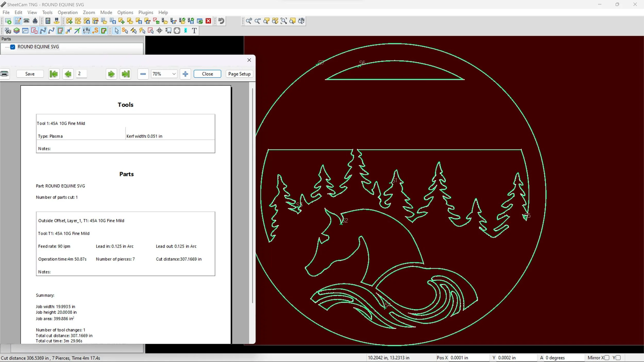Click the Page Setup button
The height and width of the screenshot is (362, 644).
[x=239, y=74]
